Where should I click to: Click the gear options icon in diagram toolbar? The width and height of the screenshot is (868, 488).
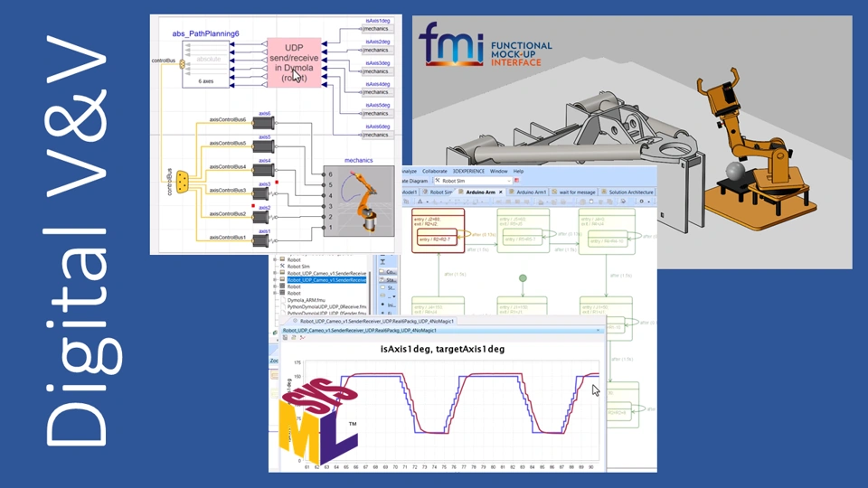[642, 202]
